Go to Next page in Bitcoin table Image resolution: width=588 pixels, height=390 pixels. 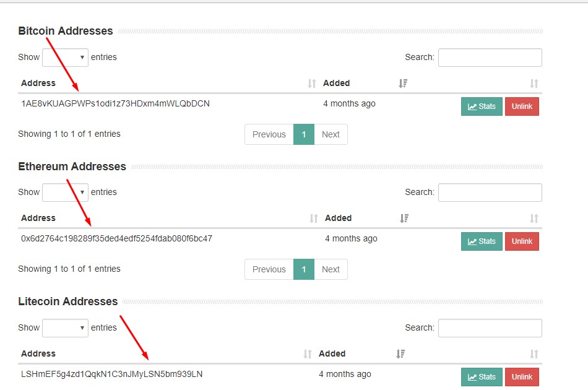[331, 134]
